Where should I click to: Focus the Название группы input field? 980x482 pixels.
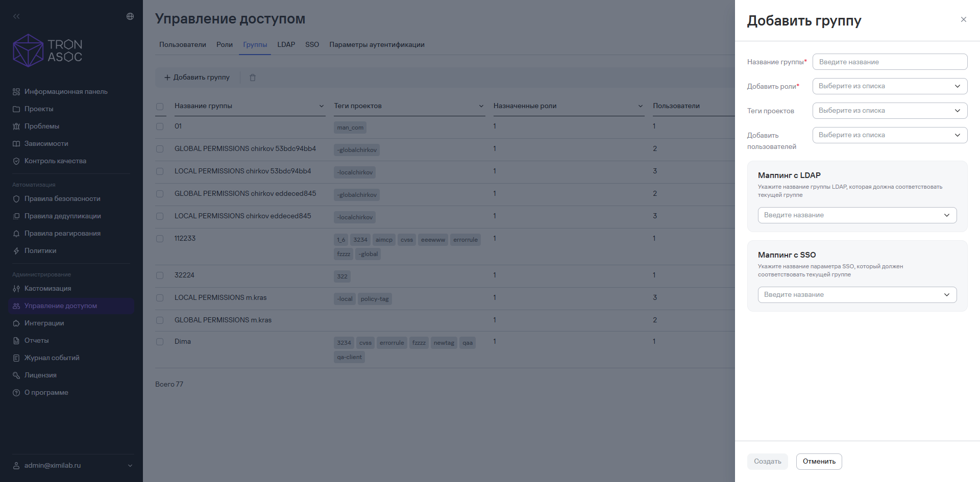tap(890, 62)
